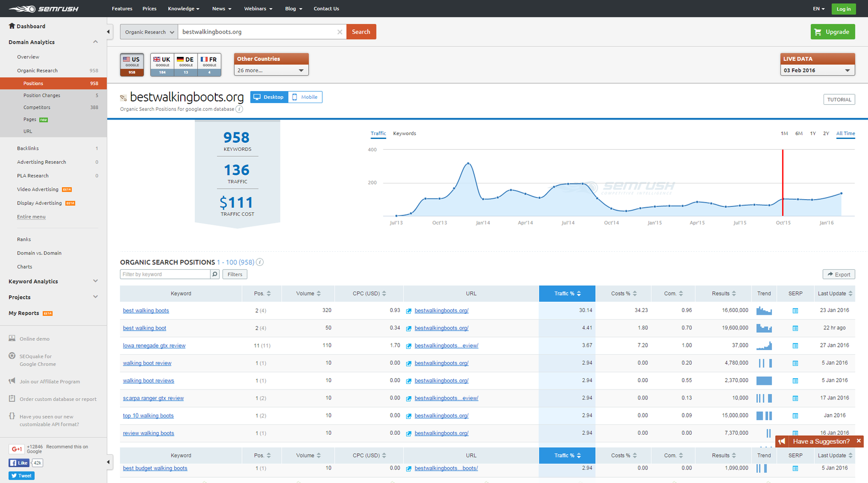This screenshot has height=483, width=868.
Task: Collapse the Domain Analytics section
Action: tap(95, 42)
